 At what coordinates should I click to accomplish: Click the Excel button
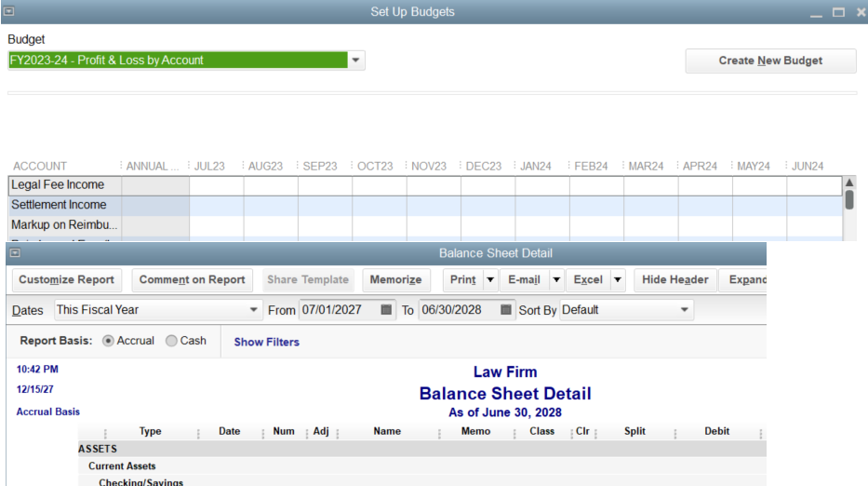click(588, 280)
